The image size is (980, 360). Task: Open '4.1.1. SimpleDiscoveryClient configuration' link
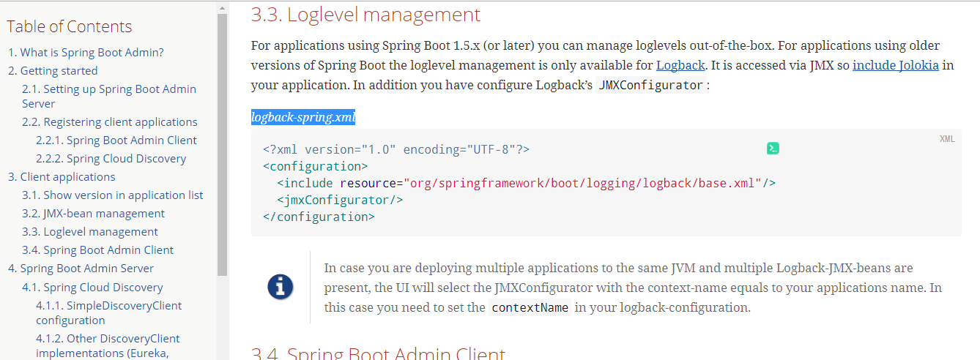point(109,313)
